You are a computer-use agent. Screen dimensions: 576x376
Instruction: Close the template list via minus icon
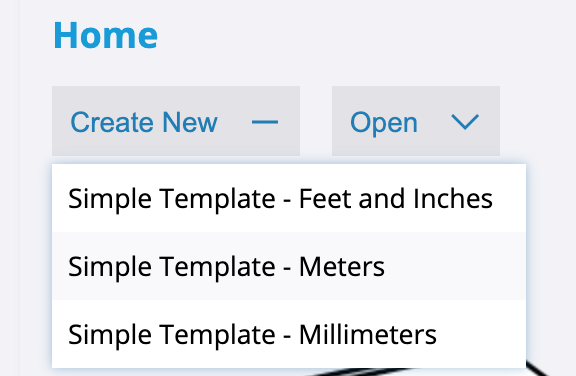264,122
